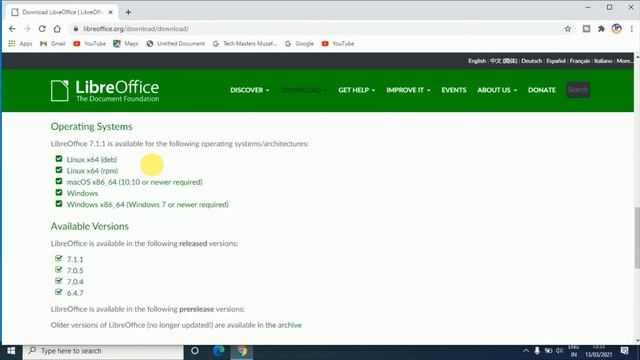Open macOS x86_64 download link
The height and width of the screenshot is (360, 640).
pos(135,182)
